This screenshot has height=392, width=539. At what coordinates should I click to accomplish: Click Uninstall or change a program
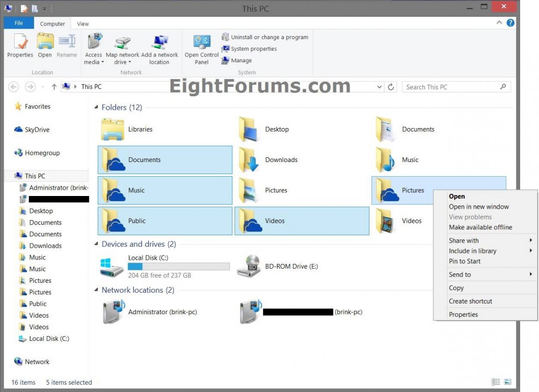pyautogui.click(x=265, y=37)
